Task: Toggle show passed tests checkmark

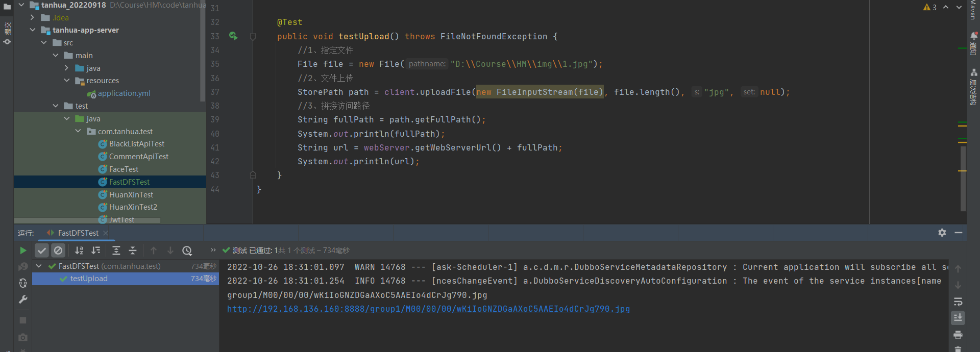Action: (42, 250)
